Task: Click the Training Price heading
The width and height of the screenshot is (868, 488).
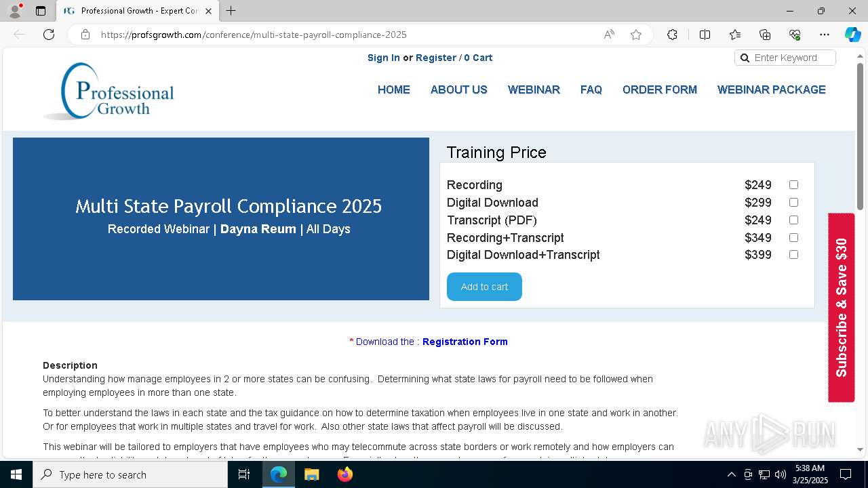Action: click(x=496, y=152)
